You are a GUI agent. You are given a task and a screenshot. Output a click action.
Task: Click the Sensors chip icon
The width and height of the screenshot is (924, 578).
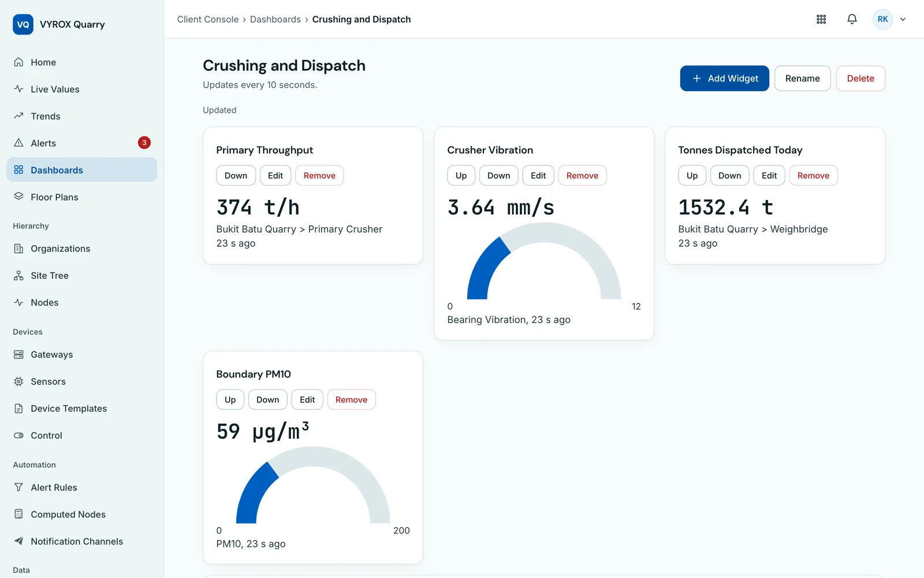(18, 381)
